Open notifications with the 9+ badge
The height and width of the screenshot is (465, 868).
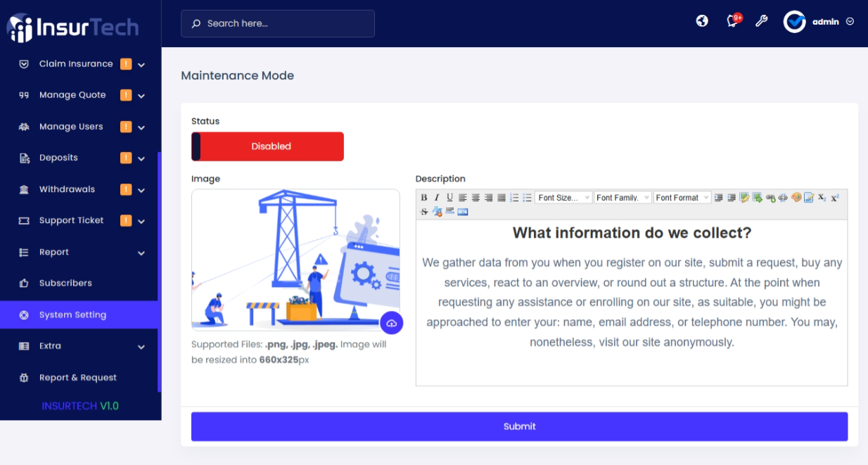[x=732, y=21]
